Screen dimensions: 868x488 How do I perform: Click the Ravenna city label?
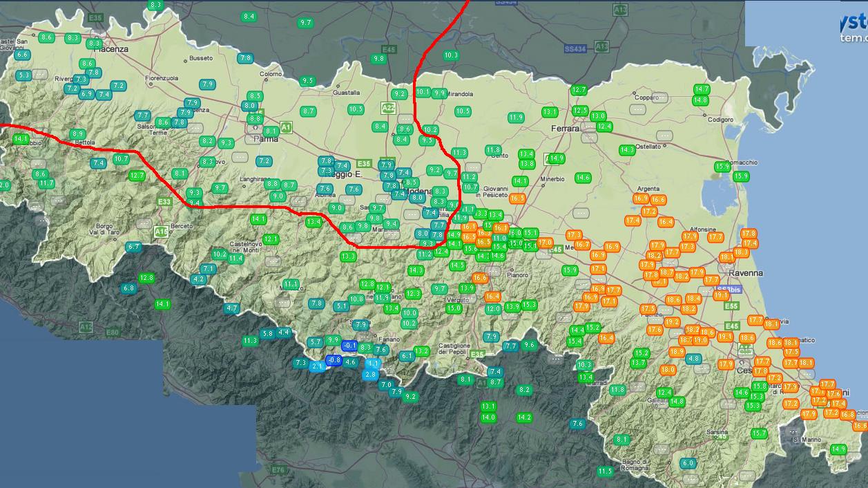(x=746, y=273)
